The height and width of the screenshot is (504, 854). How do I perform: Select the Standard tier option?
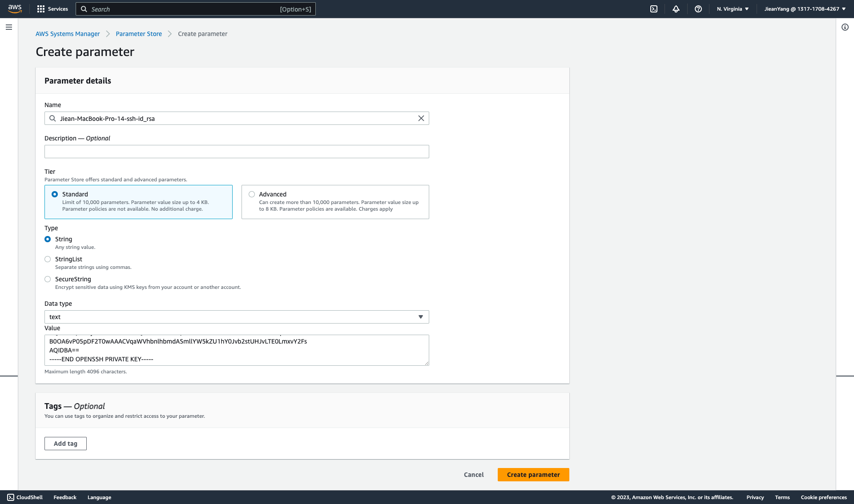pos(138,202)
